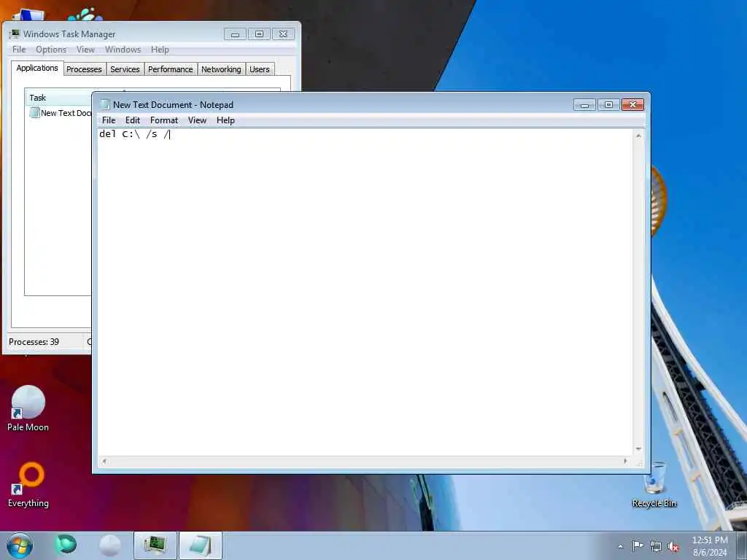
Task: Click Notepad's horizontal scrollbar left arrow
Action: tap(104, 461)
